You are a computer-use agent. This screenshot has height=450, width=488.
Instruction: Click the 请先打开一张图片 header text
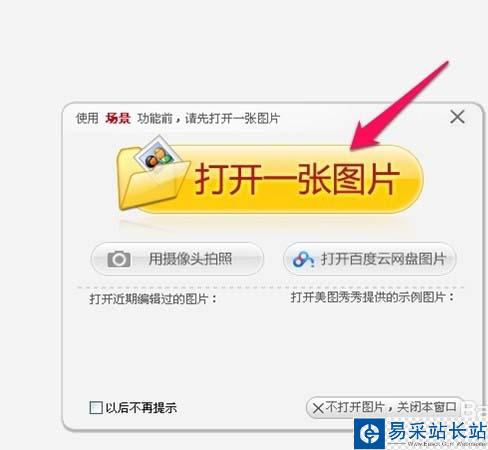click(232, 118)
